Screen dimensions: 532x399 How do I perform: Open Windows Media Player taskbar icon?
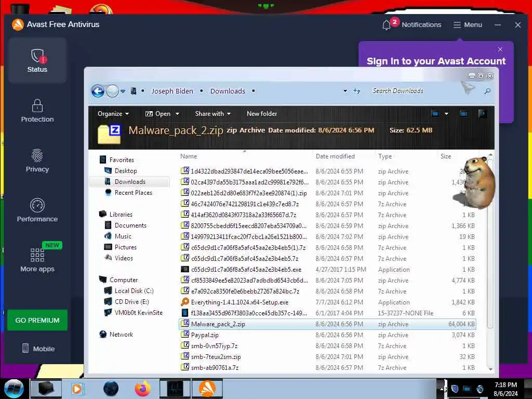(77, 389)
